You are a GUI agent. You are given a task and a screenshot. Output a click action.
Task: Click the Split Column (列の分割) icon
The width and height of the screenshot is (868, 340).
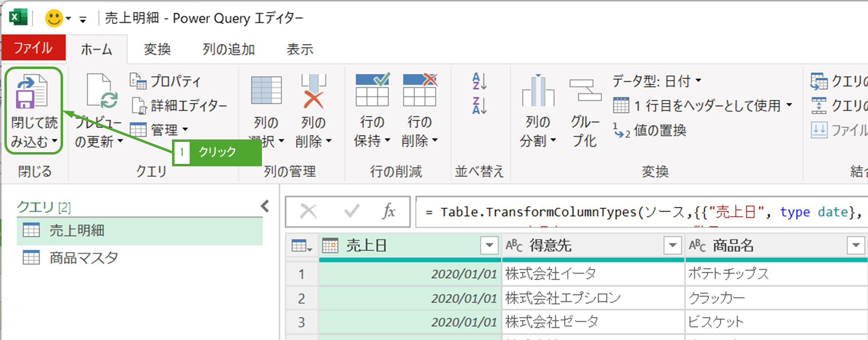pos(538,91)
